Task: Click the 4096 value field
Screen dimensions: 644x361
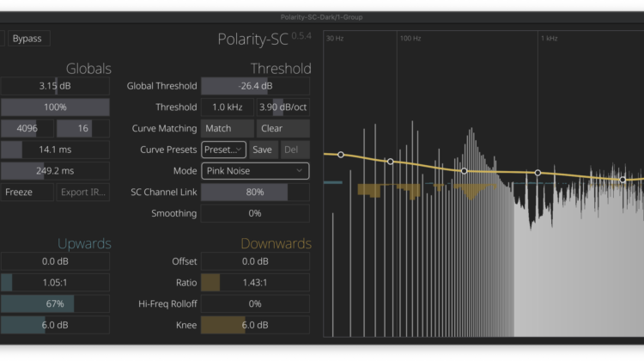Action: (x=27, y=128)
